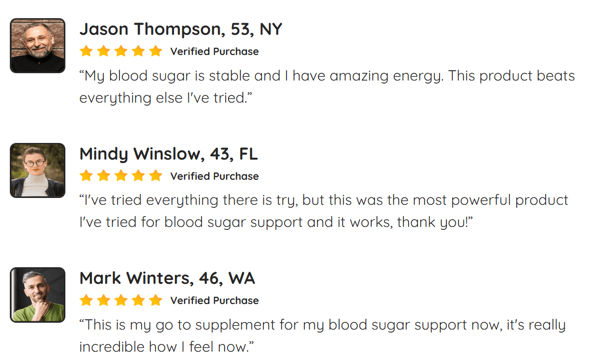The height and width of the screenshot is (364, 613).
Task: Click the fifth star in Mark Winters' rating
Action: tap(155, 300)
